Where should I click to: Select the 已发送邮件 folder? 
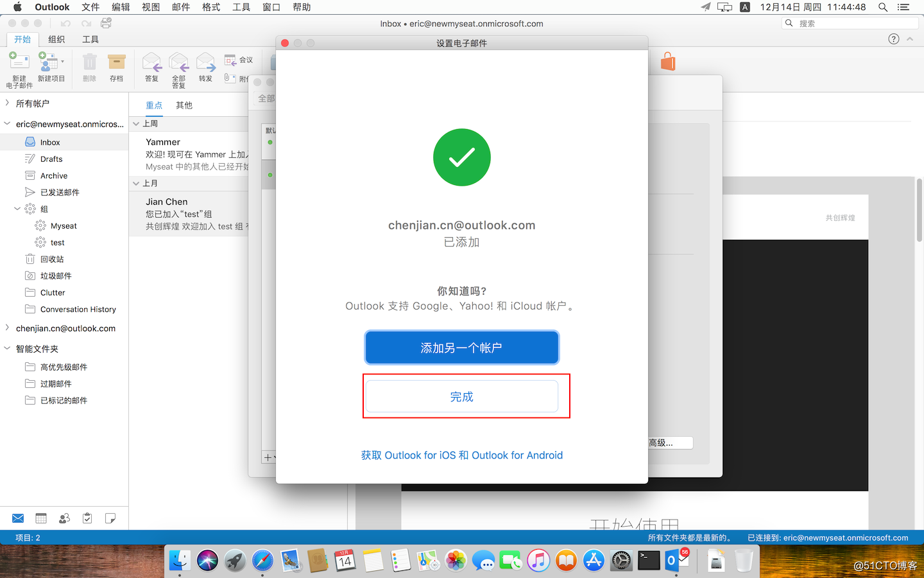[x=64, y=192]
